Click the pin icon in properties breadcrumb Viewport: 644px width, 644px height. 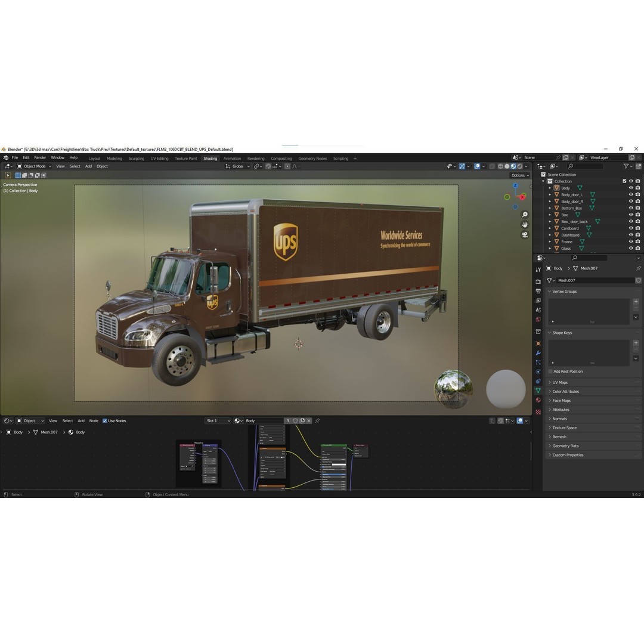coord(638,268)
